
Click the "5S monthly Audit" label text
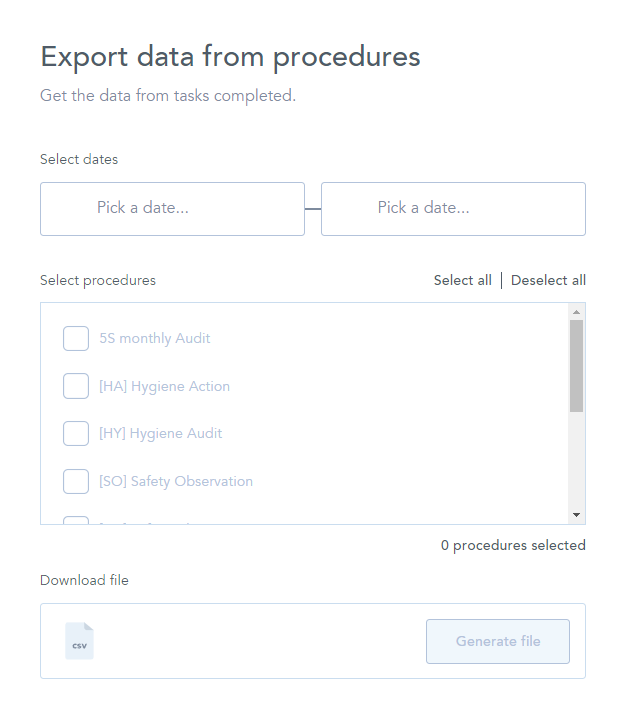(154, 338)
